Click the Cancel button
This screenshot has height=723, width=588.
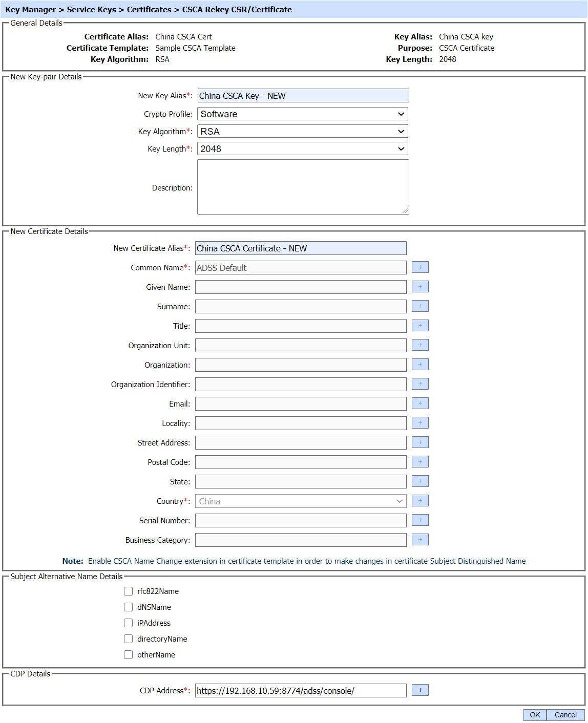point(565,715)
